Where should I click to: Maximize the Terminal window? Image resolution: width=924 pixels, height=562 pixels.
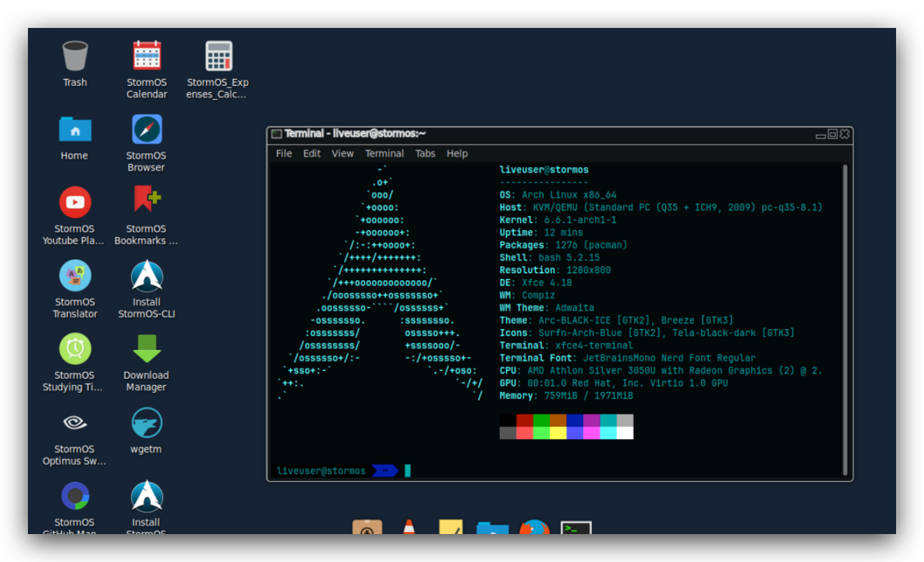(832, 134)
